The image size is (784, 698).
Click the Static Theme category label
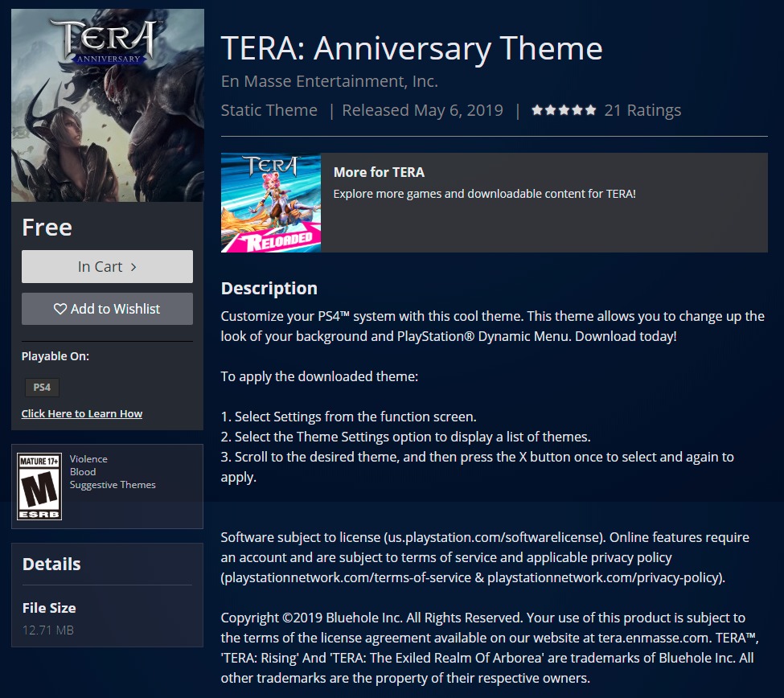(x=269, y=110)
